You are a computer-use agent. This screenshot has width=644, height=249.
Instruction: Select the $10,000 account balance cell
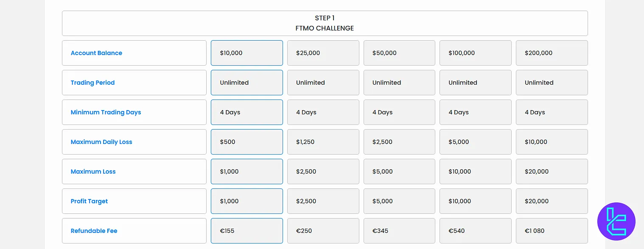coord(246,53)
